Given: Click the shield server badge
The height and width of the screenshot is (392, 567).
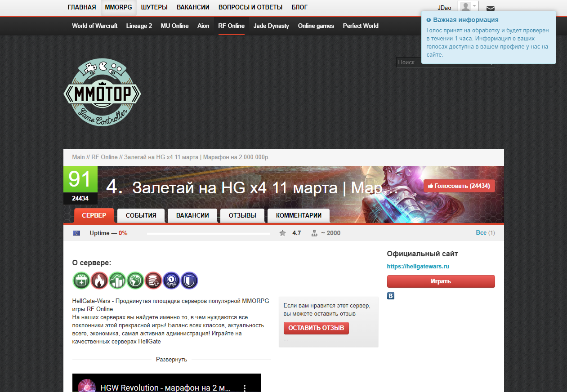Looking at the screenshot, I should (x=189, y=281).
